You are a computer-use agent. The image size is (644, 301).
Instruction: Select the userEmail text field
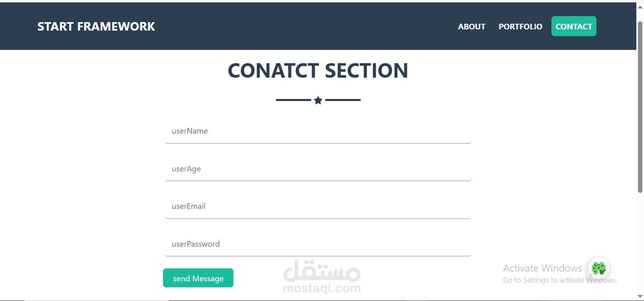coord(318,206)
